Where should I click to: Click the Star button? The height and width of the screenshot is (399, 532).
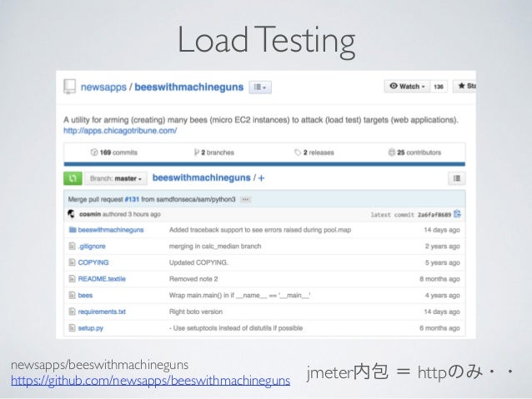click(x=464, y=86)
